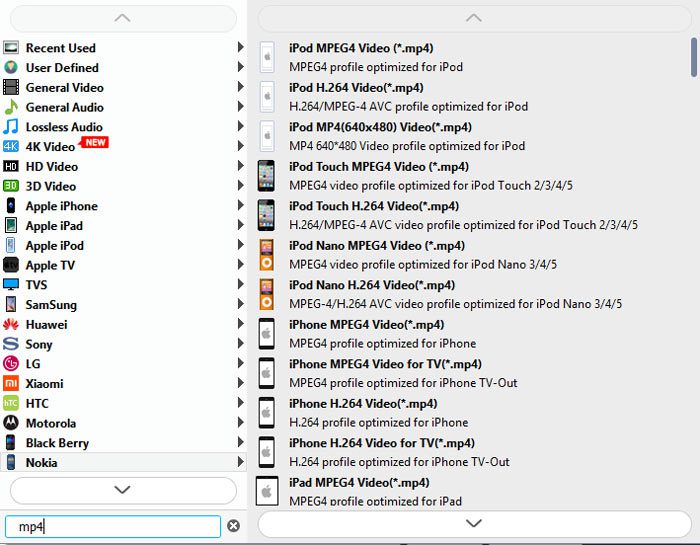Move category list down with bottom chevron

123,490
